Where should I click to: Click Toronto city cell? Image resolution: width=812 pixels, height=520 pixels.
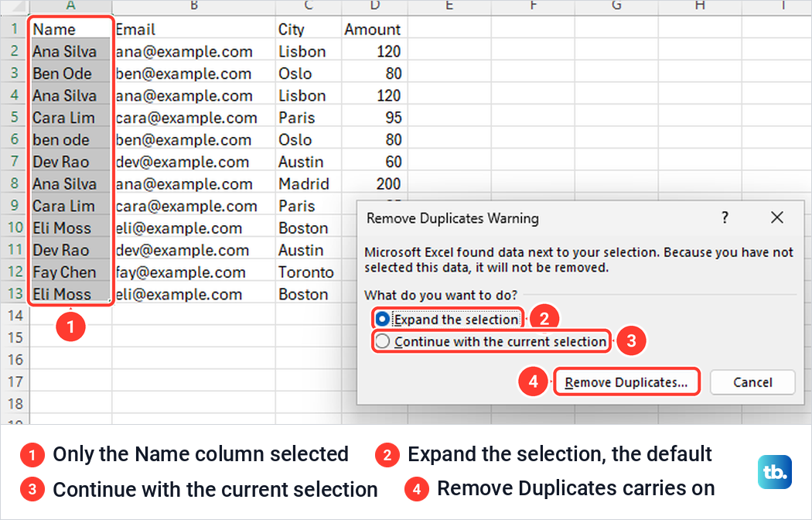coord(309,272)
